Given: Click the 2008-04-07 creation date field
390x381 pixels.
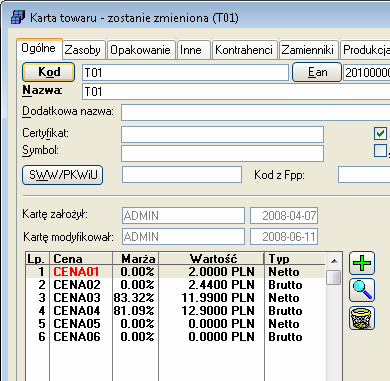Looking at the screenshot, I should click(x=284, y=216).
